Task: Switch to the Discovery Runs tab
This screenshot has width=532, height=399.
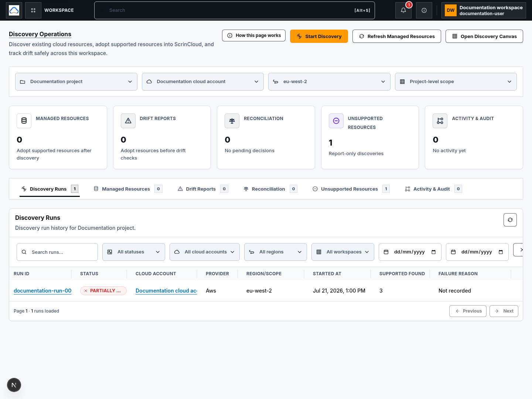Action: coord(50,189)
